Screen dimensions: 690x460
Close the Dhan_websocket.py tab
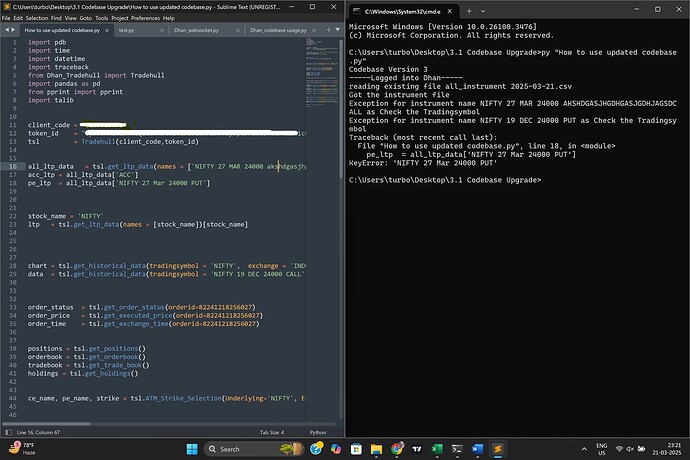[238, 30]
